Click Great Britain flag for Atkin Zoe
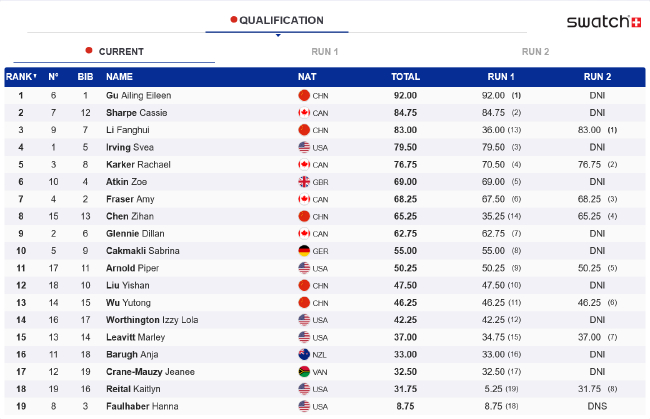Screen dimensions: 650x419 pyautogui.click(x=304, y=182)
